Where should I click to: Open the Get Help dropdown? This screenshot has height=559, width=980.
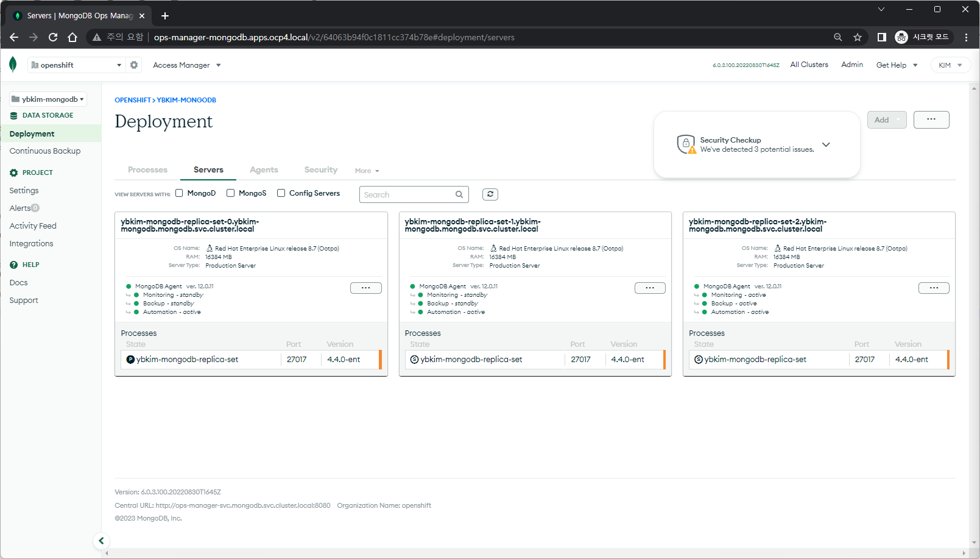[897, 65]
